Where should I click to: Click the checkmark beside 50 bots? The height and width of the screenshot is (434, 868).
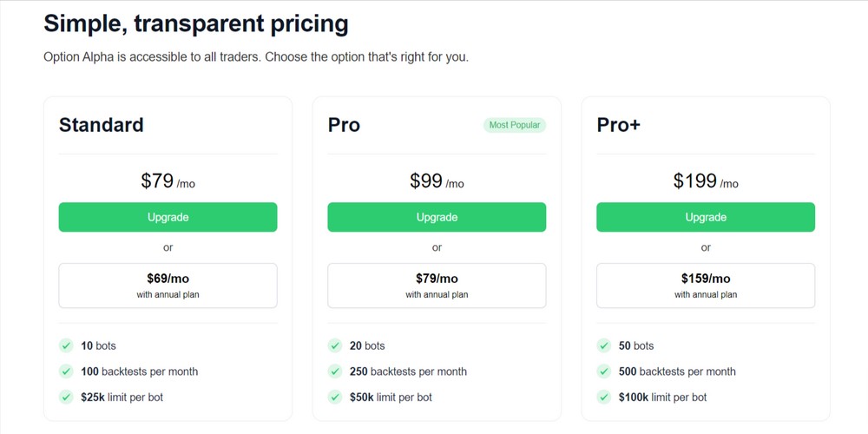[604, 345]
